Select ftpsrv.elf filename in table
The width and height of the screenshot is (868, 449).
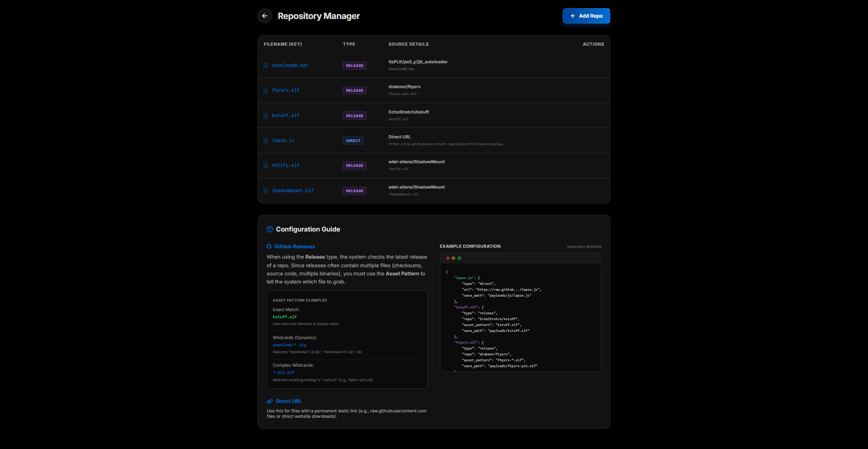pos(286,90)
